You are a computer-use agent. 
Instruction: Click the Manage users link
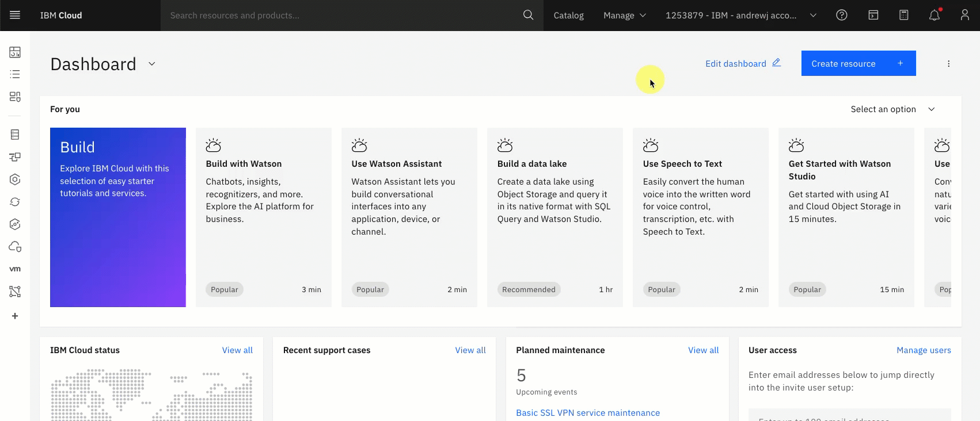tap(924, 350)
